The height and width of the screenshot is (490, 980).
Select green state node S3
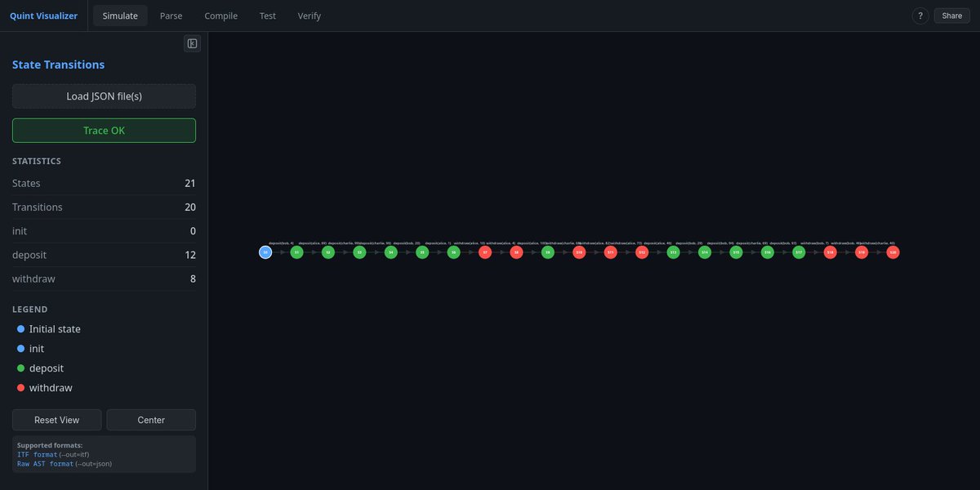click(x=359, y=252)
